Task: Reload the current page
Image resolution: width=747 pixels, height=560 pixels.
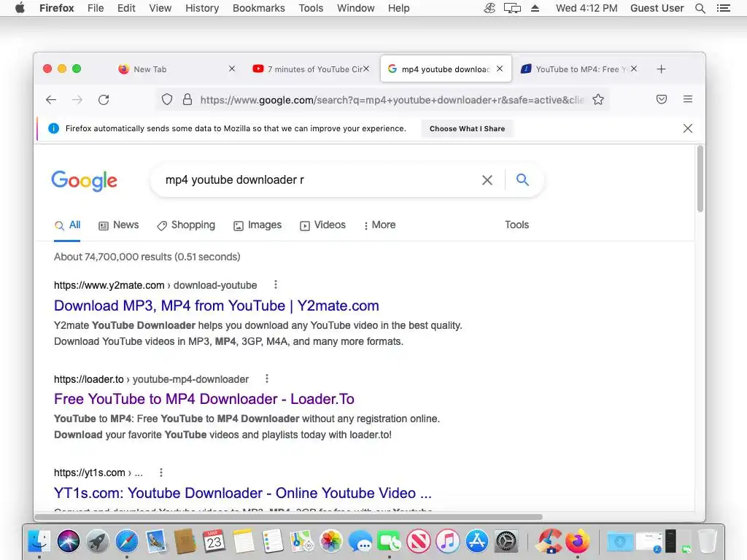Action: click(104, 99)
